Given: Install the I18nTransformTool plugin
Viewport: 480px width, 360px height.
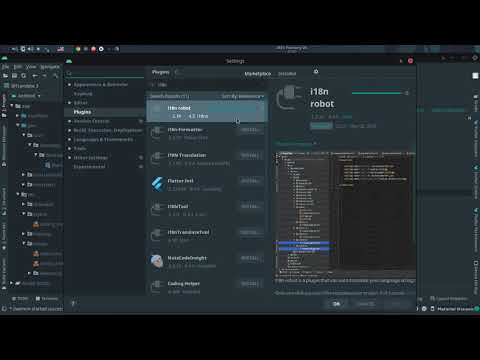Looking at the screenshot, I should tap(250, 232).
